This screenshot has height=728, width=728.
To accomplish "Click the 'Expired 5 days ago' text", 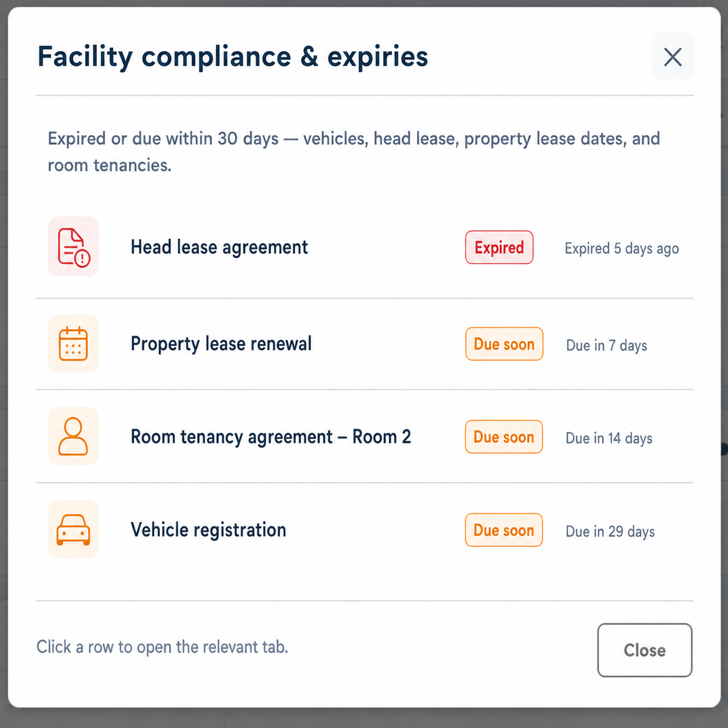I will [622, 248].
